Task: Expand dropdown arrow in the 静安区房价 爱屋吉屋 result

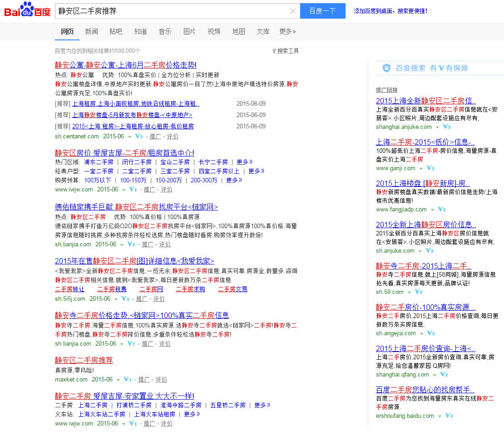Action: [124, 190]
